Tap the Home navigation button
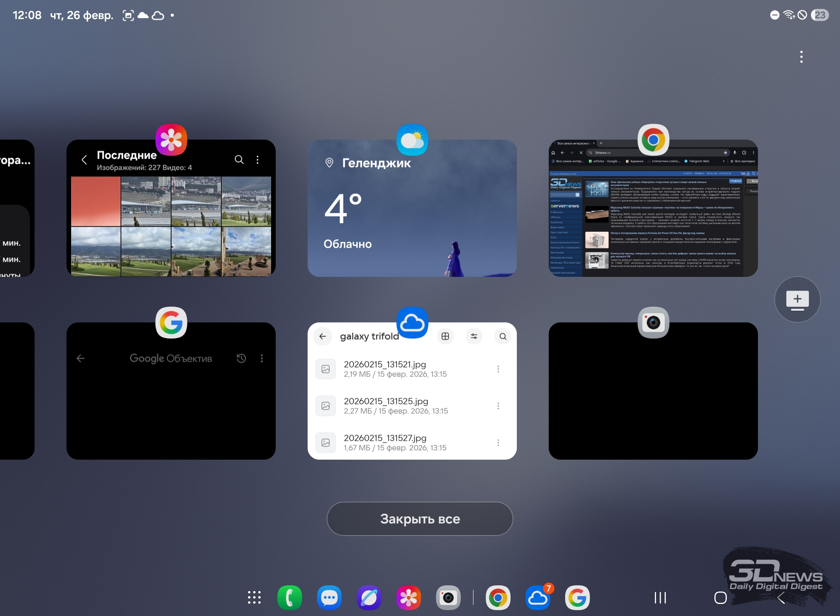Screen dimensions: 840x616 click(x=720, y=598)
